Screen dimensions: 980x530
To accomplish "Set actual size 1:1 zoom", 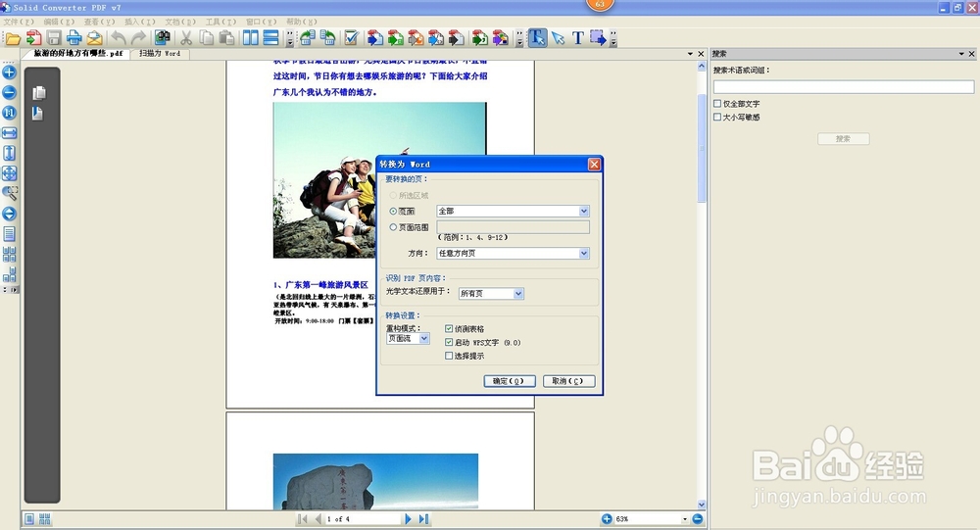I will [10, 113].
